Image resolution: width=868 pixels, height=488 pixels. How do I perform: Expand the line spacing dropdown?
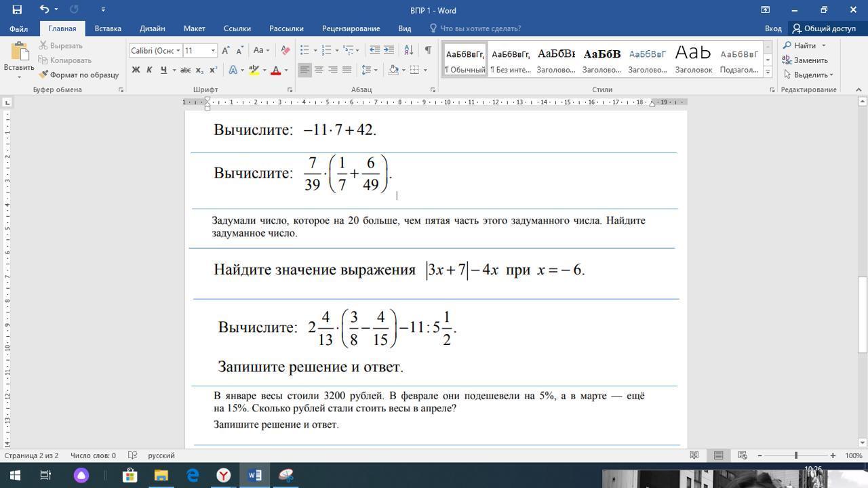coord(376,70)
